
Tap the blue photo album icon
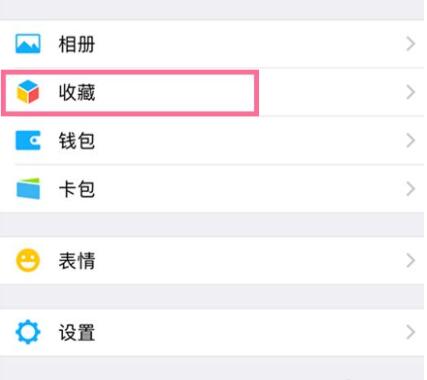point(28,44)
